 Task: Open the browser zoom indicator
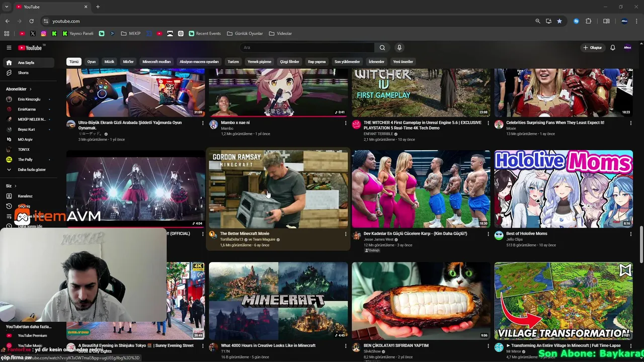538,21
